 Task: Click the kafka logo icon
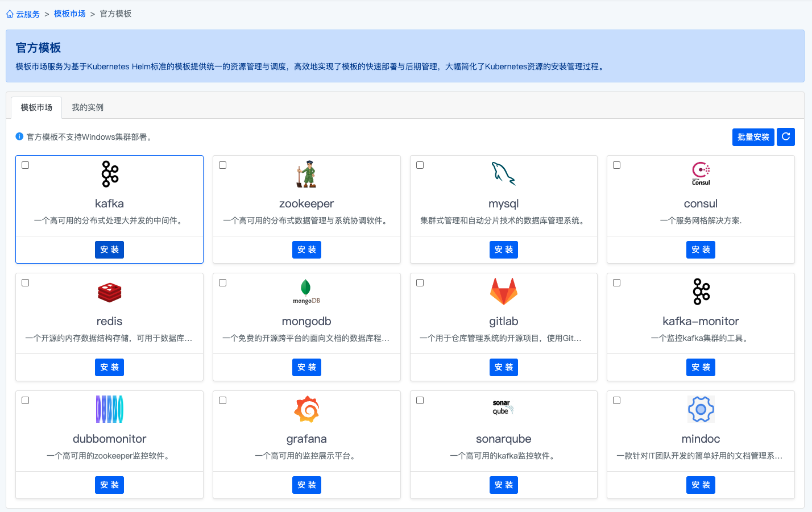[110, 174]
